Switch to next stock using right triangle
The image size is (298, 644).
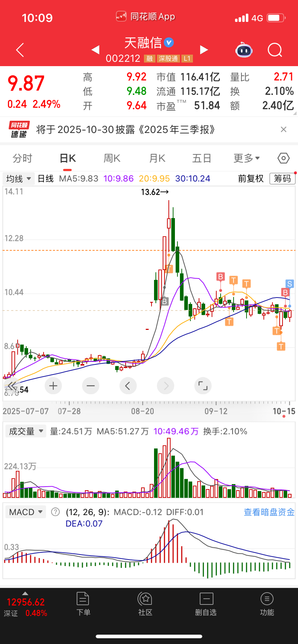tap(204, 50)
